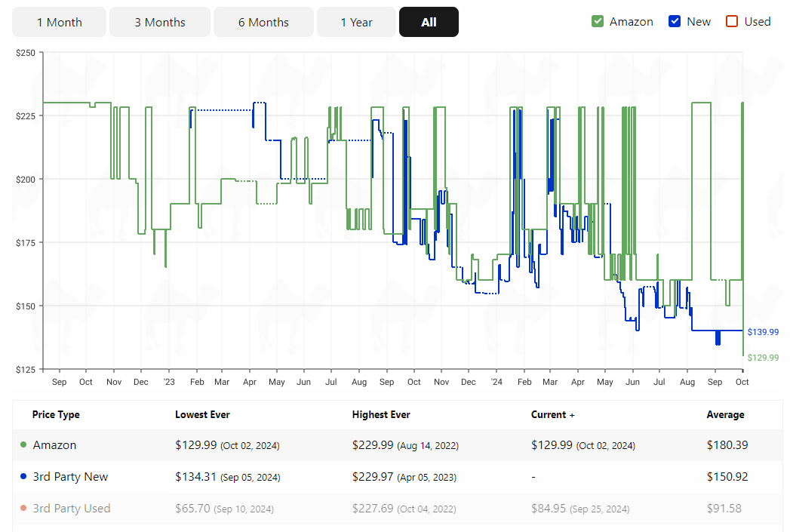Select the All time range tab

click(x=429, y=22)
